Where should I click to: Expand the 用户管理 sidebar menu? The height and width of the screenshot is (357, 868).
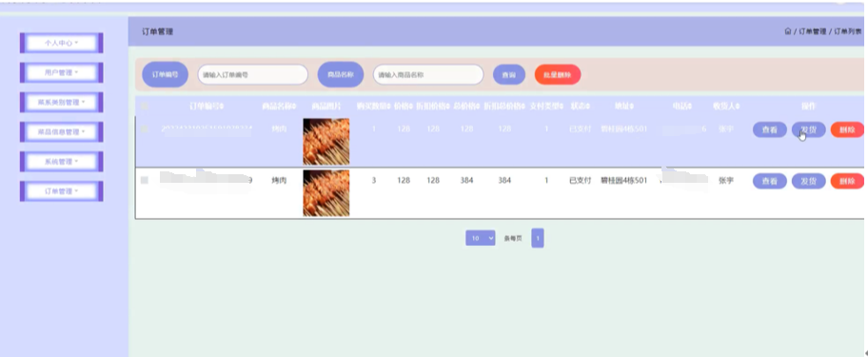[x=62, y=72]
